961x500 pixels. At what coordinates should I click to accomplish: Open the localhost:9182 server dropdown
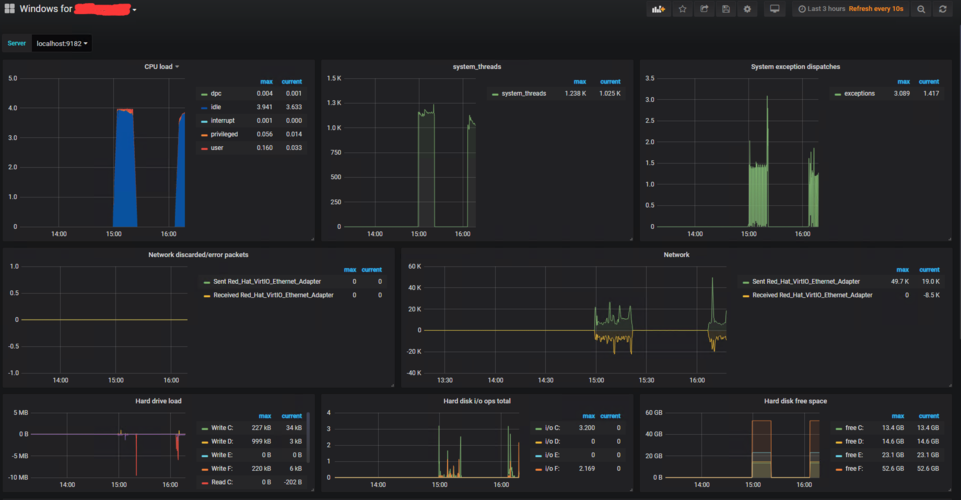(x=61, y=44)
